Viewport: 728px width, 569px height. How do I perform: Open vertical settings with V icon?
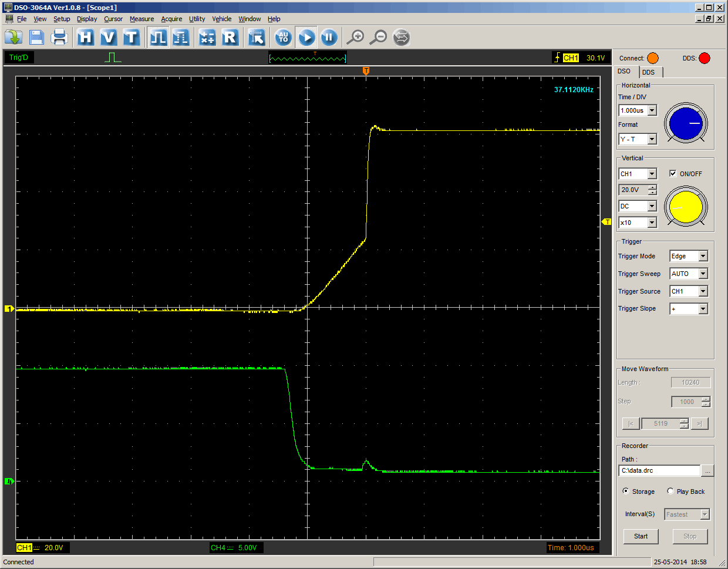pos(108,38)
